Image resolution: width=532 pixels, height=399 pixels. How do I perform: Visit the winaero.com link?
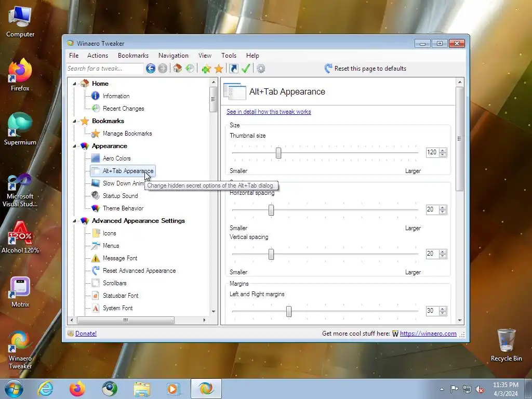tap(428, 334)
